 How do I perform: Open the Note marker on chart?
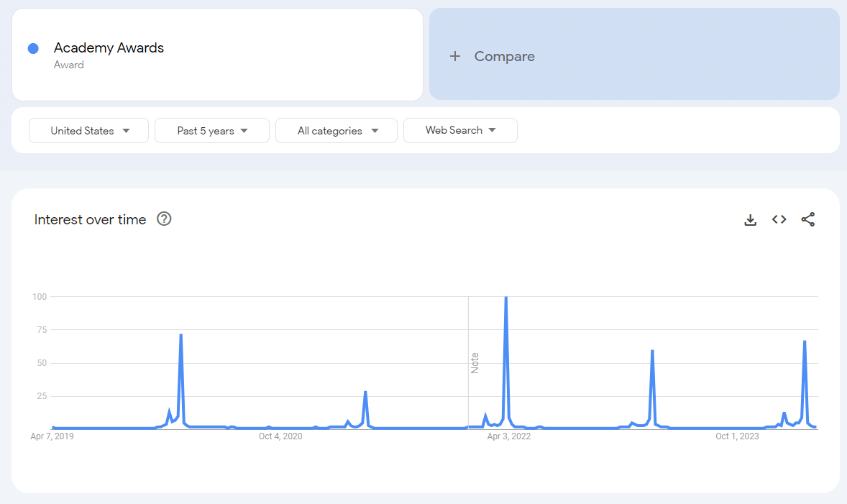pos(475,363)
